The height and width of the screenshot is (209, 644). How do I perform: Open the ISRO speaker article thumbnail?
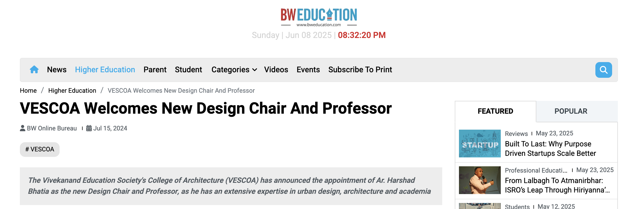(480, 180)
